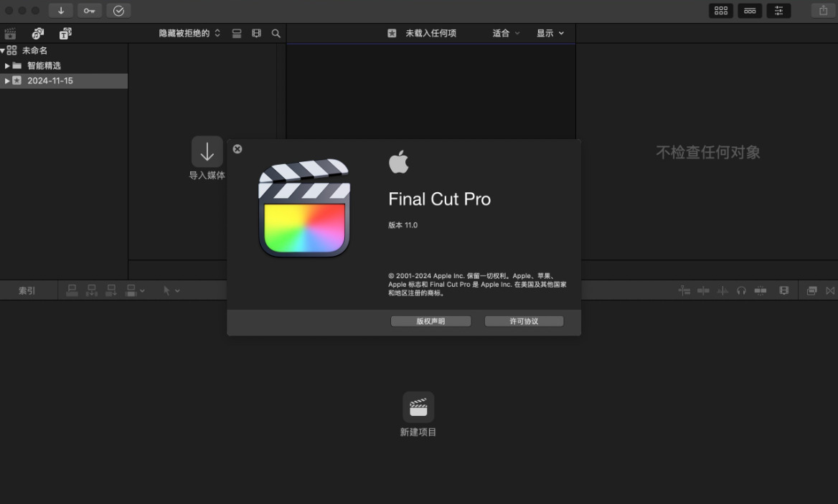
Task: Click the stacked windows browser icon
Action: tap(812, 290)
